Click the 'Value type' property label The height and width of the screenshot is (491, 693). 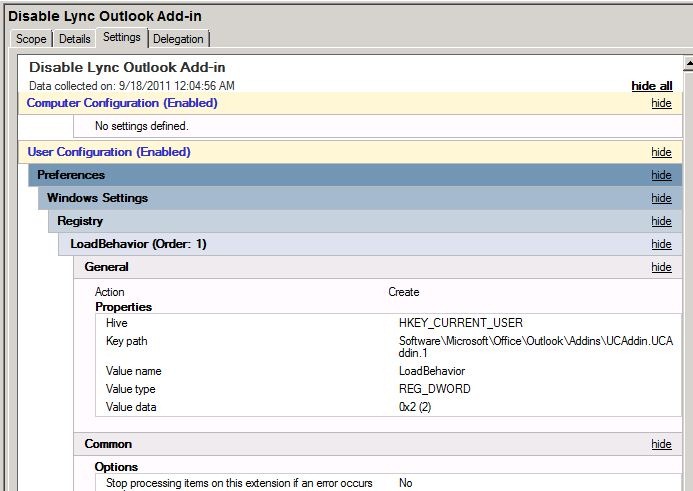(130, 389)
